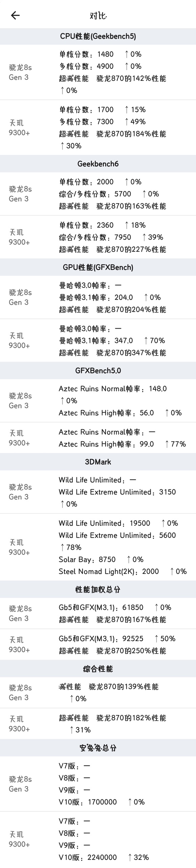Select the Geekbench6 section header
Screen dimensions: 196x868
[x=98, y=164]
